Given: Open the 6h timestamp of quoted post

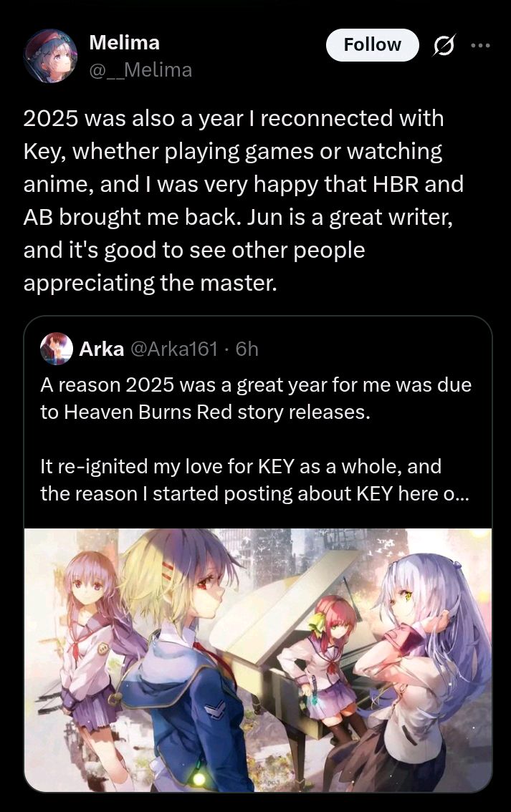Looking at the screenshot, I should pos(247,349).
